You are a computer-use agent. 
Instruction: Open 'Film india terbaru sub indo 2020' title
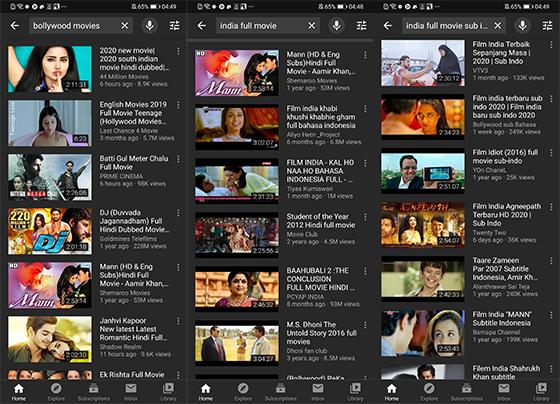click(508, 106)
